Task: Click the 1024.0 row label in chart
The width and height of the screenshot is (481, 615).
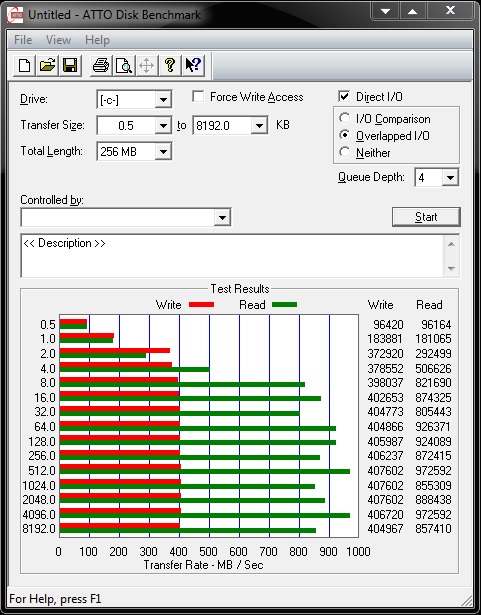Action: (x=39, y=486)
